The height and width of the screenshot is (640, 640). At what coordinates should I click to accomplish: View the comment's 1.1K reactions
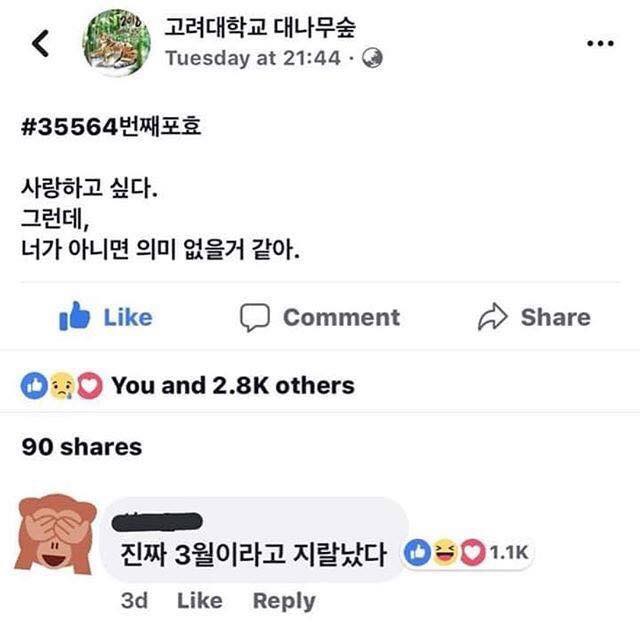pyautogui.click(x=468, y=551)
